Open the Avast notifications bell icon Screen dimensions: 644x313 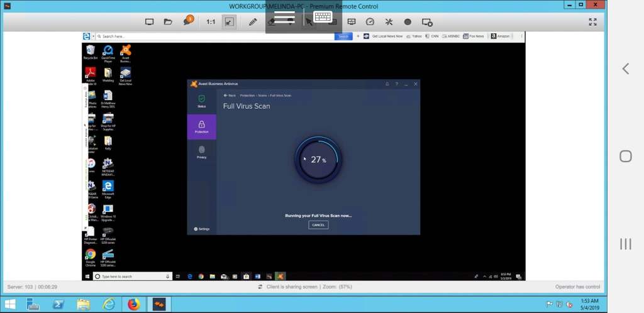click(387, 84)
